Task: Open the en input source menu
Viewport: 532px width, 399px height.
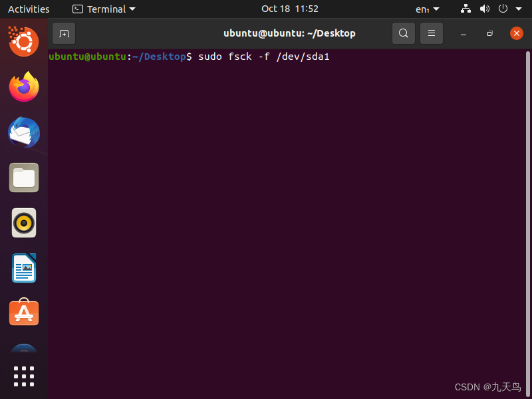Action: point(427,9)
